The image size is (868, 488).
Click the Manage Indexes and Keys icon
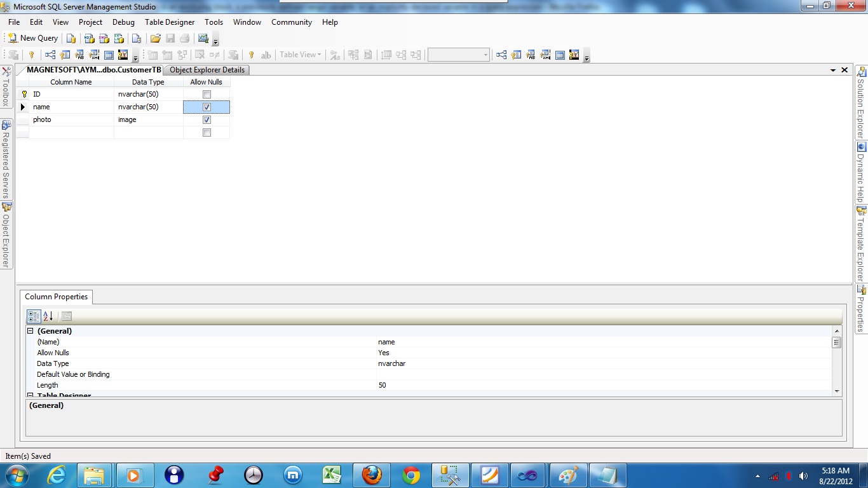point(64,55)
